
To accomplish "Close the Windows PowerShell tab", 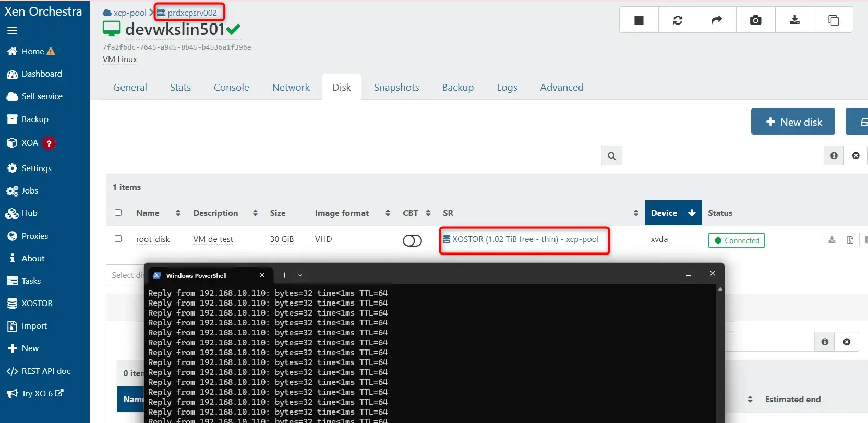I will tap(262, 275).
